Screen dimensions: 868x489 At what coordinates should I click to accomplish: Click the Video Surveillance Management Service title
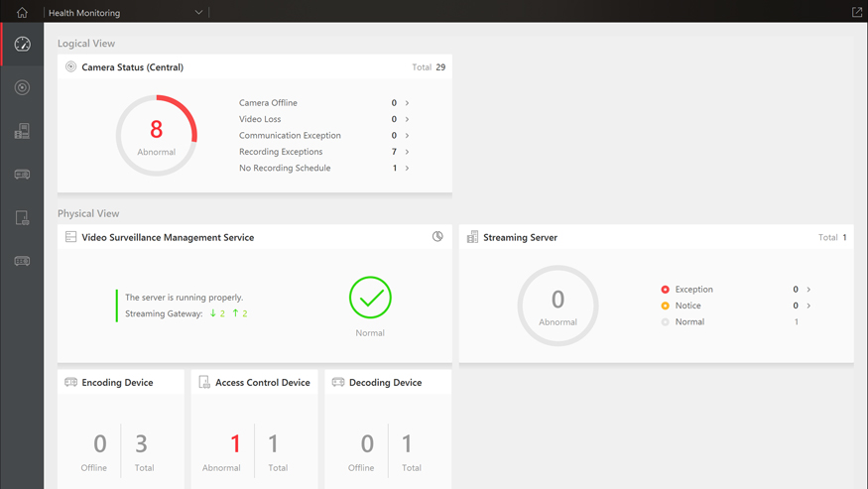click(x=168, y=237)
